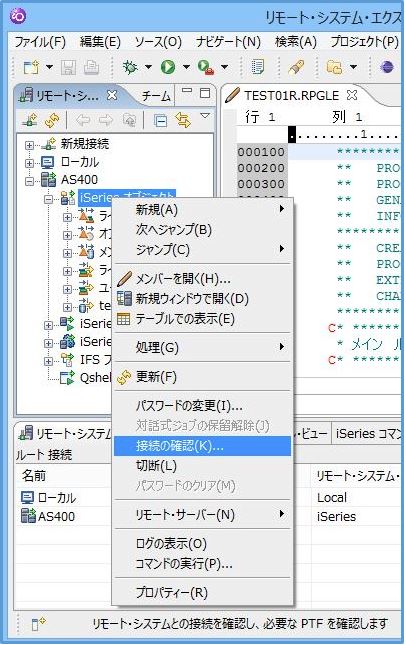Select the TEST01R.RPGLE editor tab
Screen dimensions: 406x645
coord(292,95)
